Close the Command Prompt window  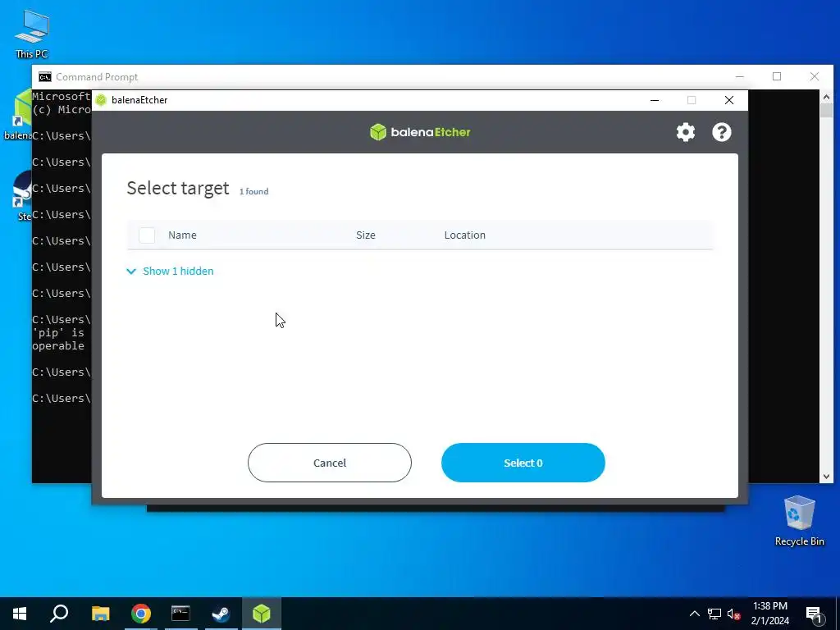(815, 76)
